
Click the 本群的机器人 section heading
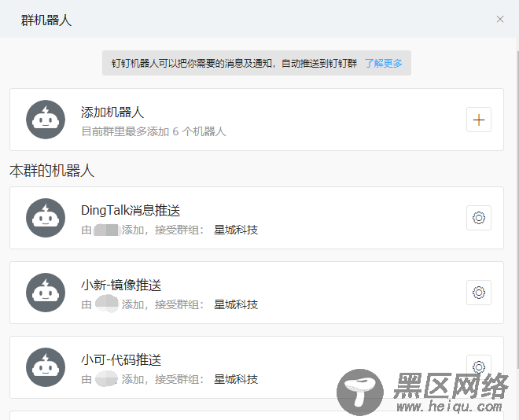[x=52, y=171]
